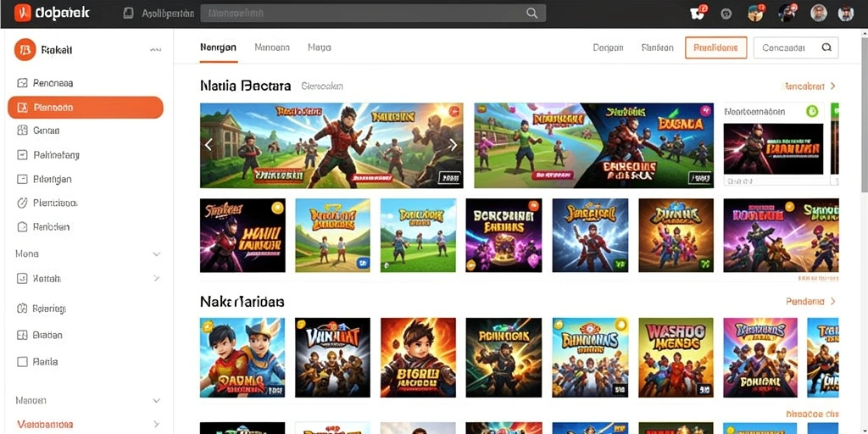The width and height of the screenshot is (868, 434).
Task: Click the orange-outlined Rrenlidenie button
Action: pos(715,47)
